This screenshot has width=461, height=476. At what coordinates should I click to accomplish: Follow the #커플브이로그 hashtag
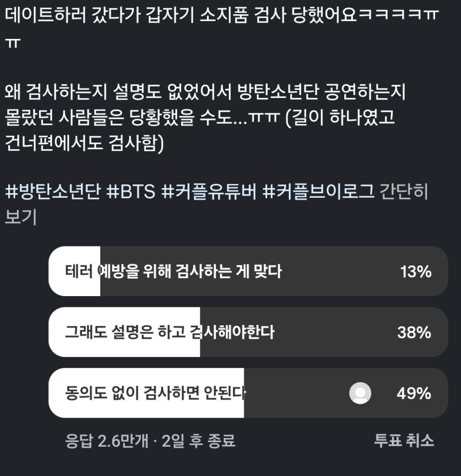click(x=318, y=192)
